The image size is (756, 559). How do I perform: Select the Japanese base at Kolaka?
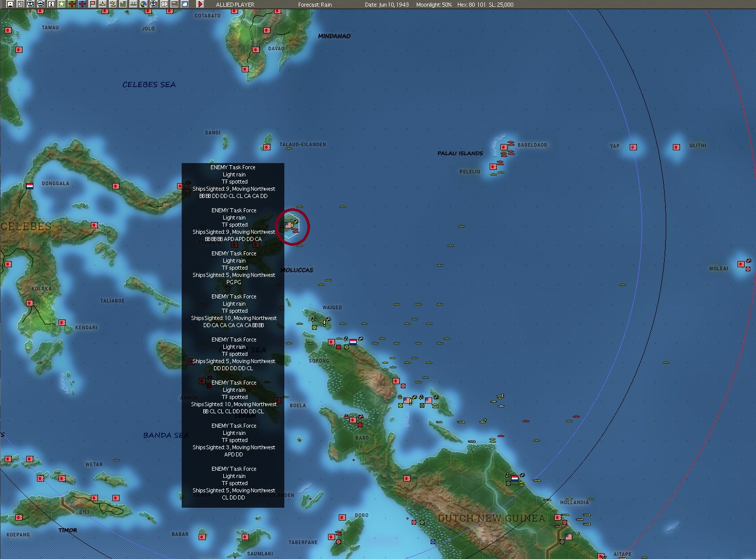tap(30, 303)
